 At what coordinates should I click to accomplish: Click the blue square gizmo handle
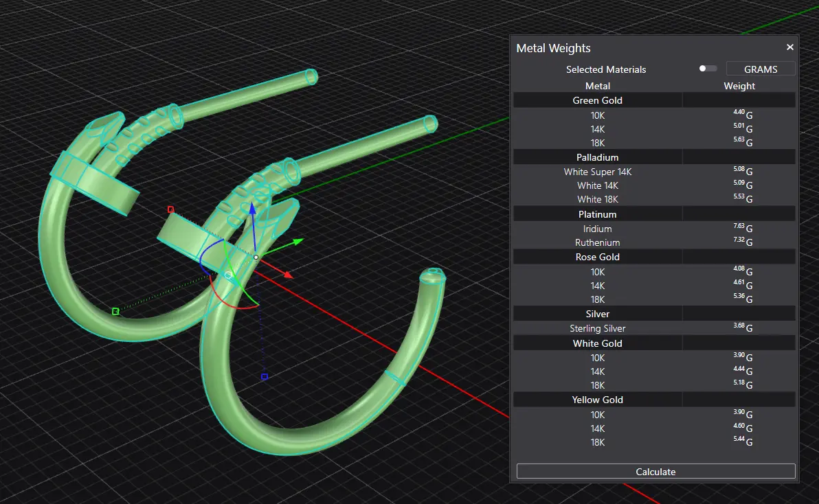point(265,376)
